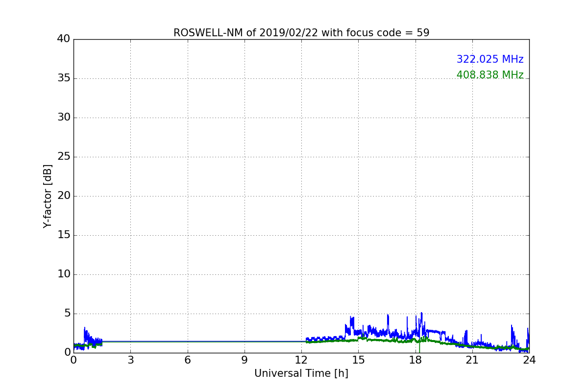Viewport: 588px width, 392px height.
Task: Click y-axis tick label 30
Action: click(x=64, y=117)
